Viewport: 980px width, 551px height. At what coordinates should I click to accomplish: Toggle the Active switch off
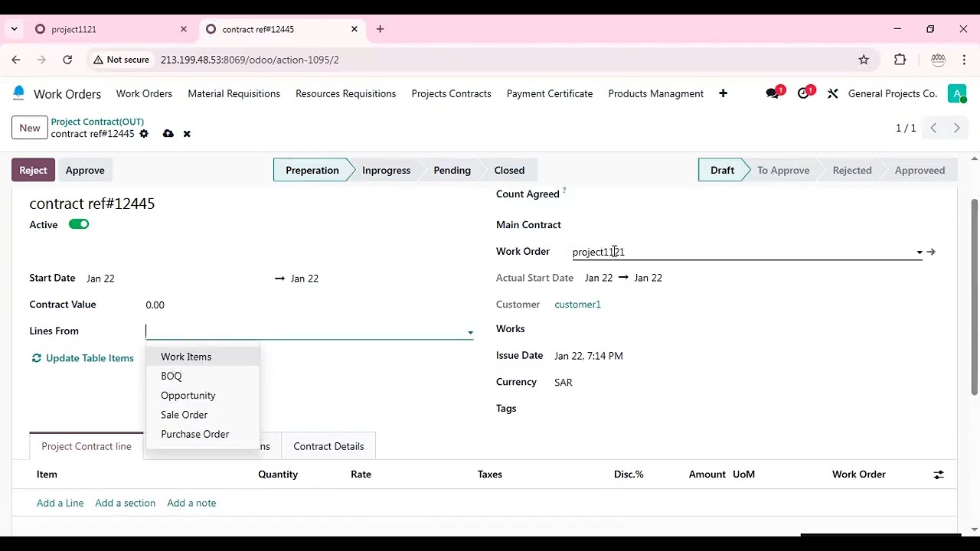click(x=79, y=224)
